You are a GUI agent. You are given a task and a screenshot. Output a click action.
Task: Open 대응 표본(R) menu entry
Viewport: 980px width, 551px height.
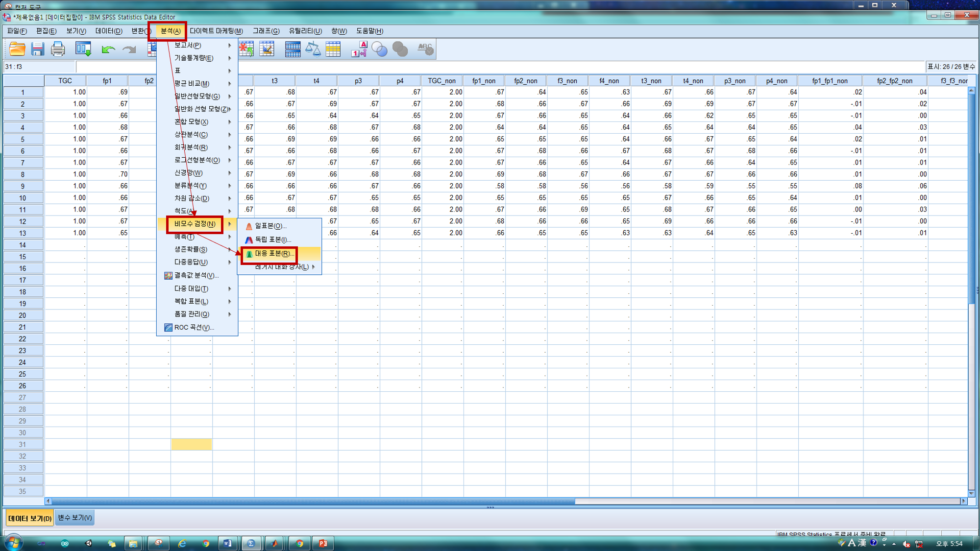point(274,254)
